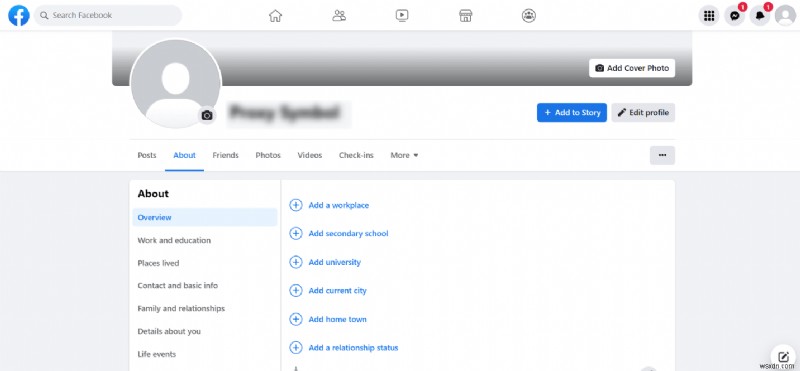
Task: Select the About tab
Action: pos(184,155)
